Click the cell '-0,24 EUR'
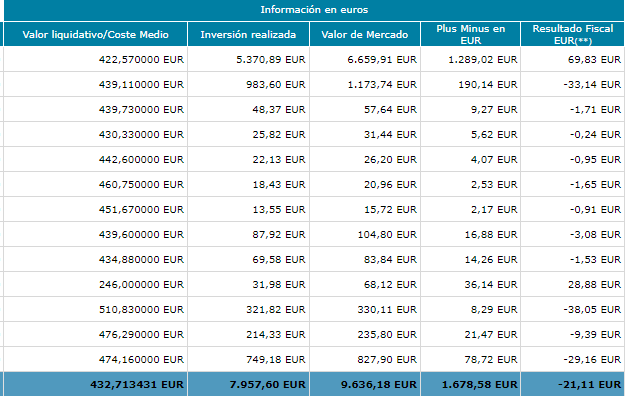 pyautogui.click(x=572, y=134)
